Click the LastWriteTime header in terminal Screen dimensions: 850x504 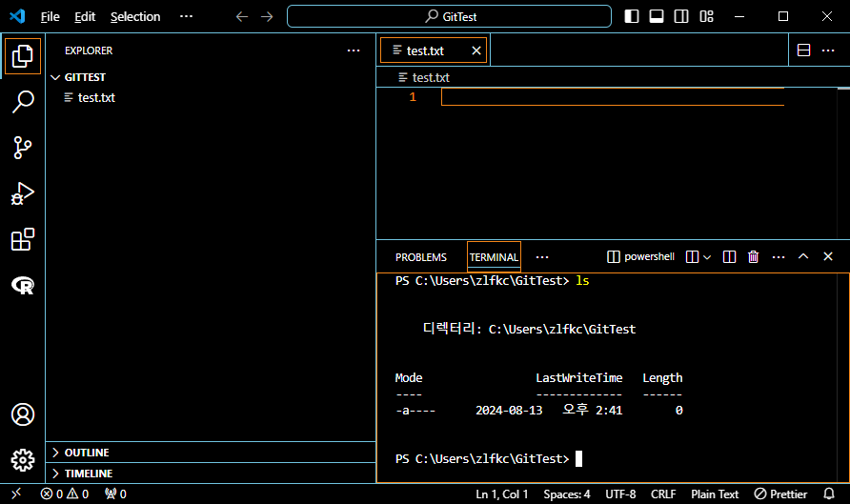[579, 377]
